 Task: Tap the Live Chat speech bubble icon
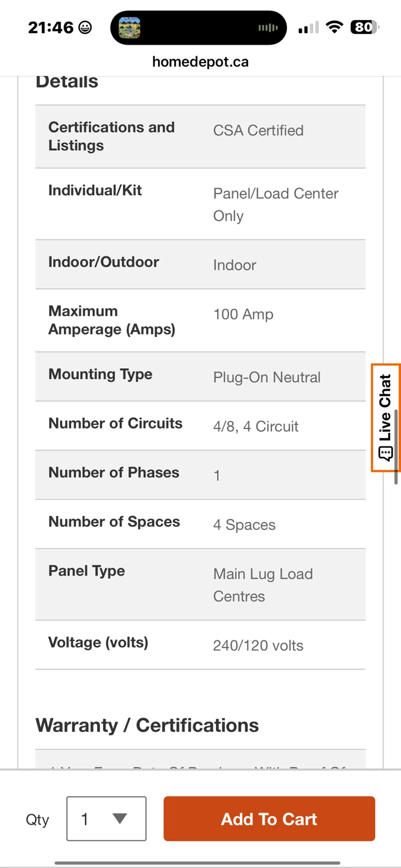[386, 453]
